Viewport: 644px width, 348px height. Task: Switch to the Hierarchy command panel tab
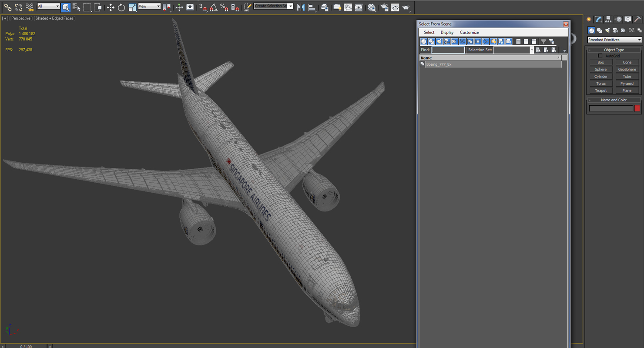(x=608, y=19)
